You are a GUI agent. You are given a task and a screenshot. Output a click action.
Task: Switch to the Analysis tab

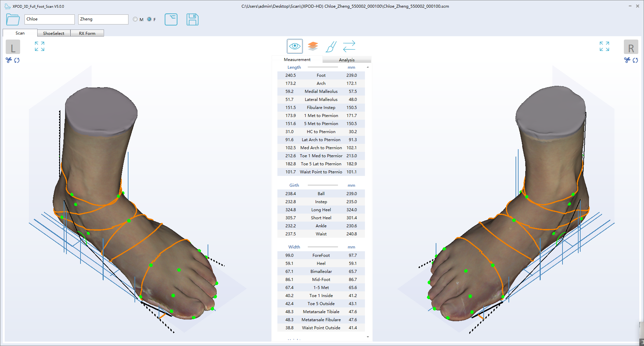click(347, 59)
